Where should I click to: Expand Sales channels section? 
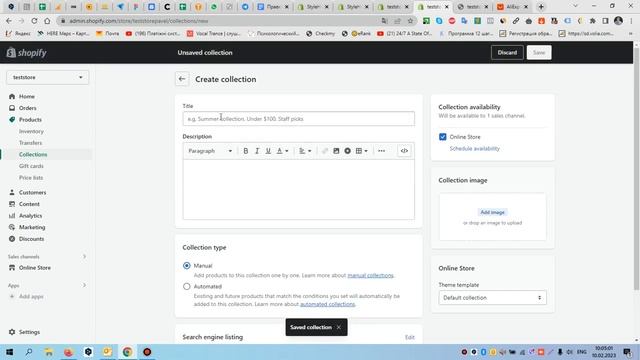click(x=84, y=257)
